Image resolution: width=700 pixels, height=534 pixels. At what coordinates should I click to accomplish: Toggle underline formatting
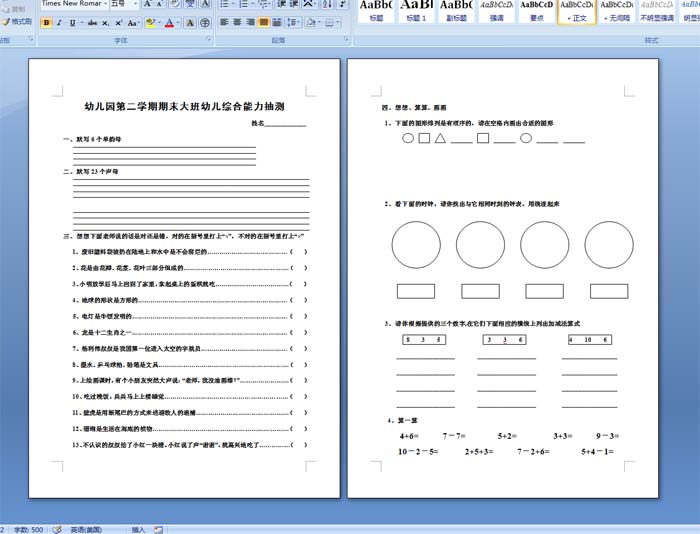pos(72,23)
